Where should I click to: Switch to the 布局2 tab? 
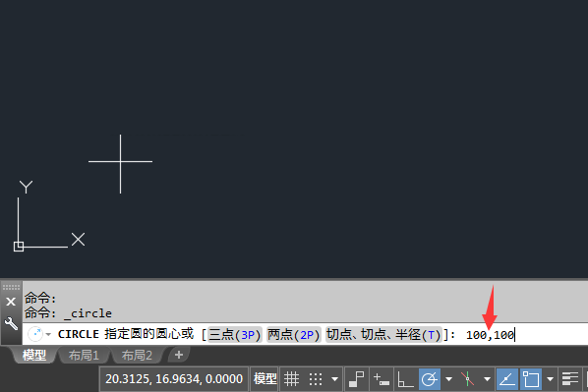click(137, 355)
